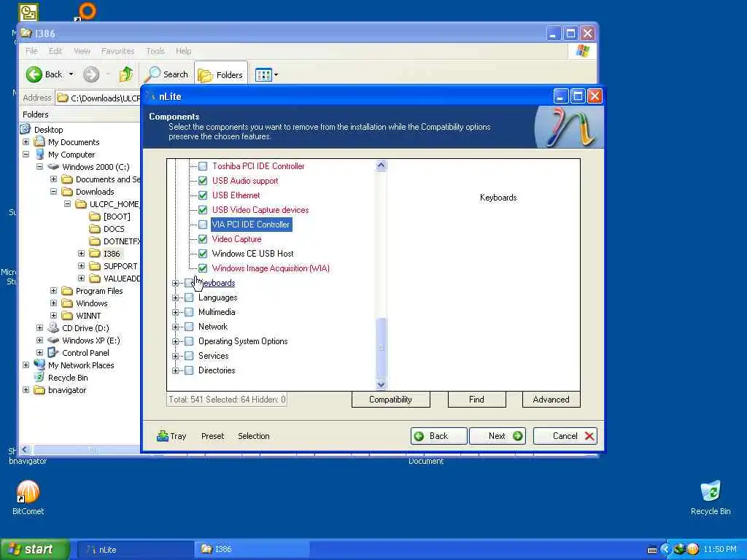Uncheck the Video Capture checkbox

click(203, 239)
